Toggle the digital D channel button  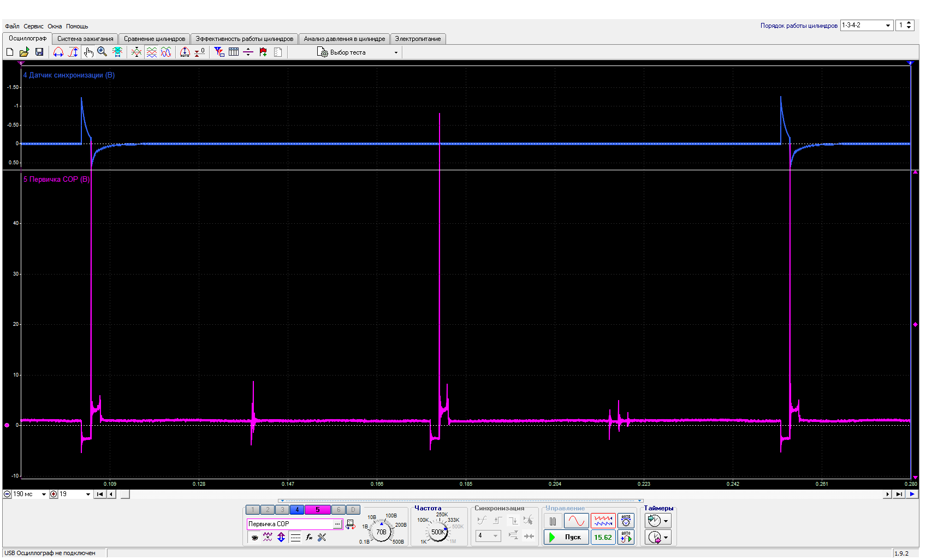coord(353,510)
